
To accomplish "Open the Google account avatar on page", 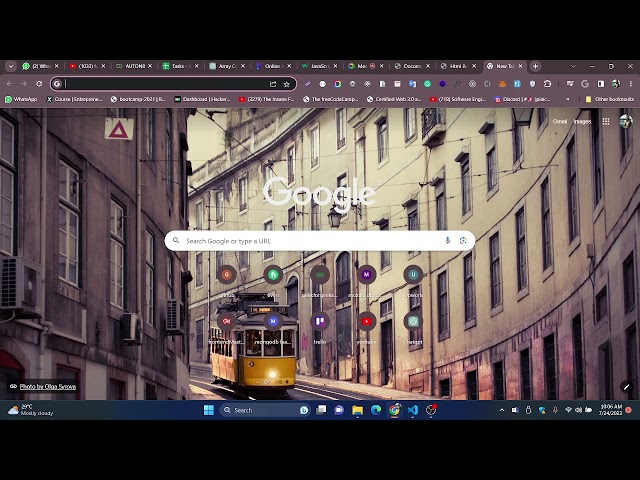I will point(626,121).
